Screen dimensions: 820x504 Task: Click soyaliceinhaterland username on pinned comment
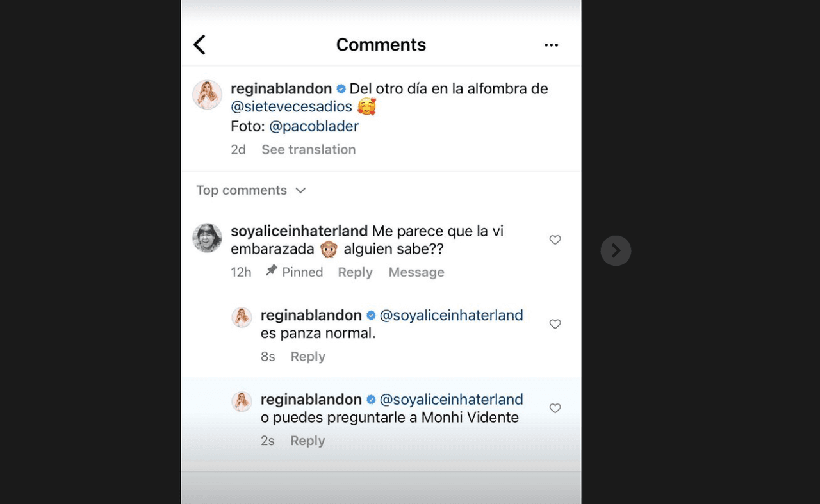tap(299, 231)
